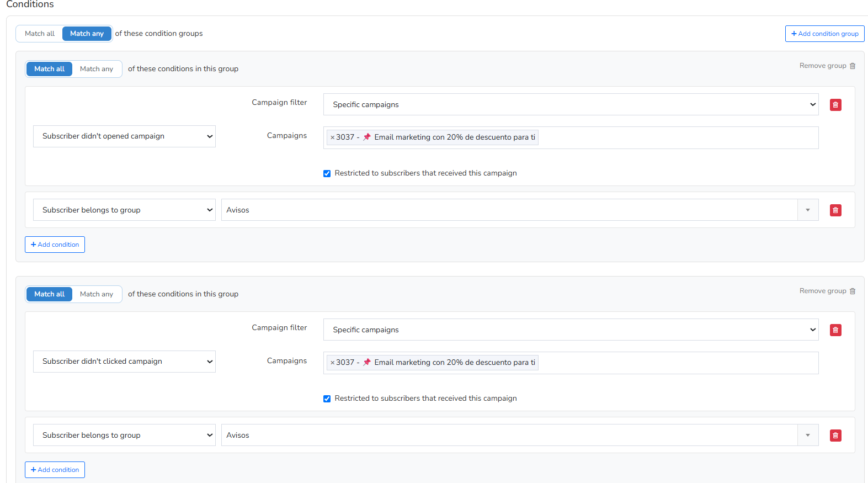Delete the didn't-clicked campaign condition
This screenshot has width=868, height=483.
pos(835,330)
